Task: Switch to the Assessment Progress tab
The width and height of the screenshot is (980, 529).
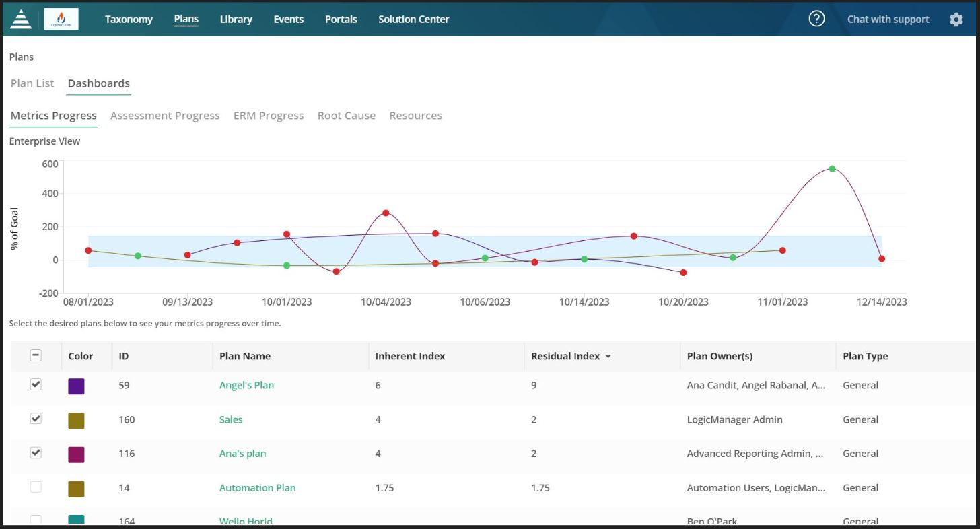Action: (165, 115)
